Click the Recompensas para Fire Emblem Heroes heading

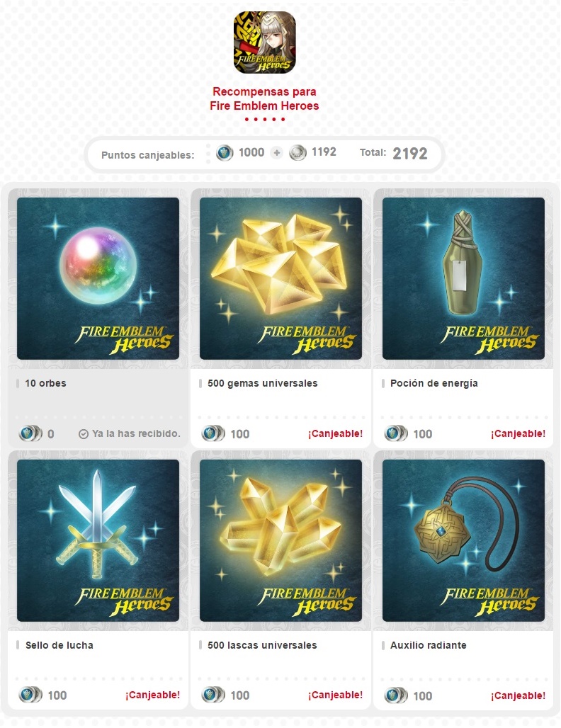[x=264, y=98]
